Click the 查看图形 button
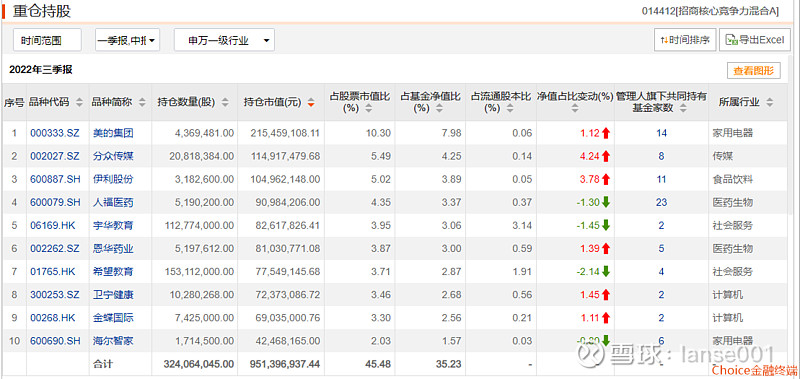 (x=754, y=70)
